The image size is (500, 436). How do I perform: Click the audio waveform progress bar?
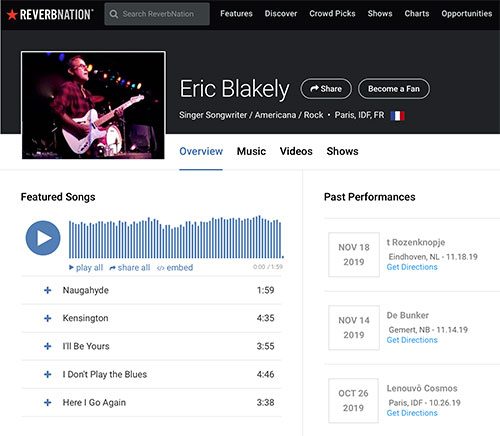point(176,237)
